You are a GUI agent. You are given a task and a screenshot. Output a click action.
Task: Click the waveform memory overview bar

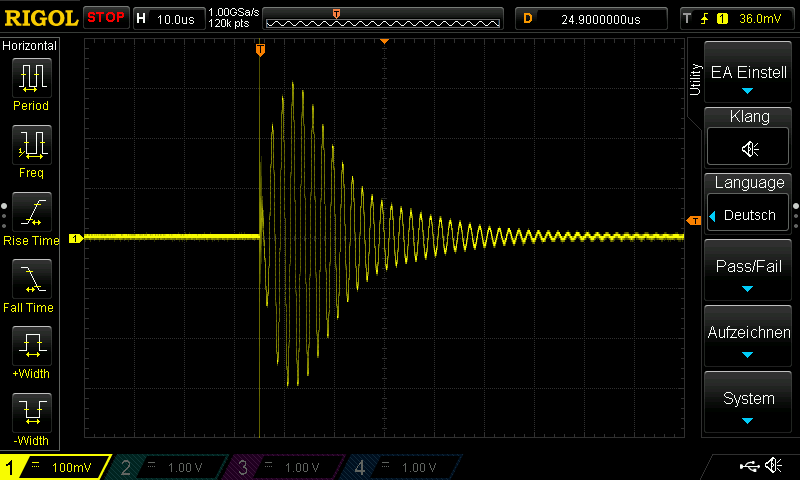click(x=383, y=19)
